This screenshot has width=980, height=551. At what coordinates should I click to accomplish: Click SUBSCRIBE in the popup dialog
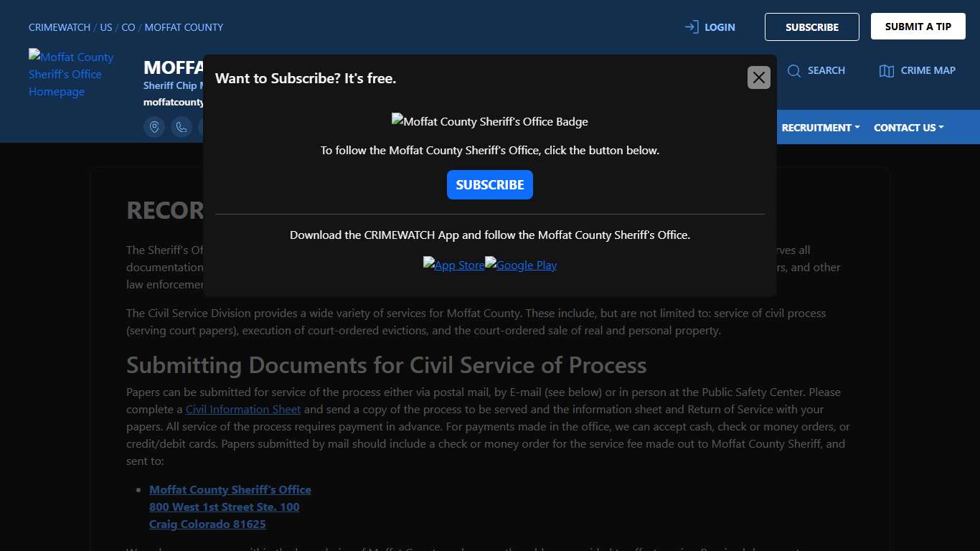click(x=490, y=184)
